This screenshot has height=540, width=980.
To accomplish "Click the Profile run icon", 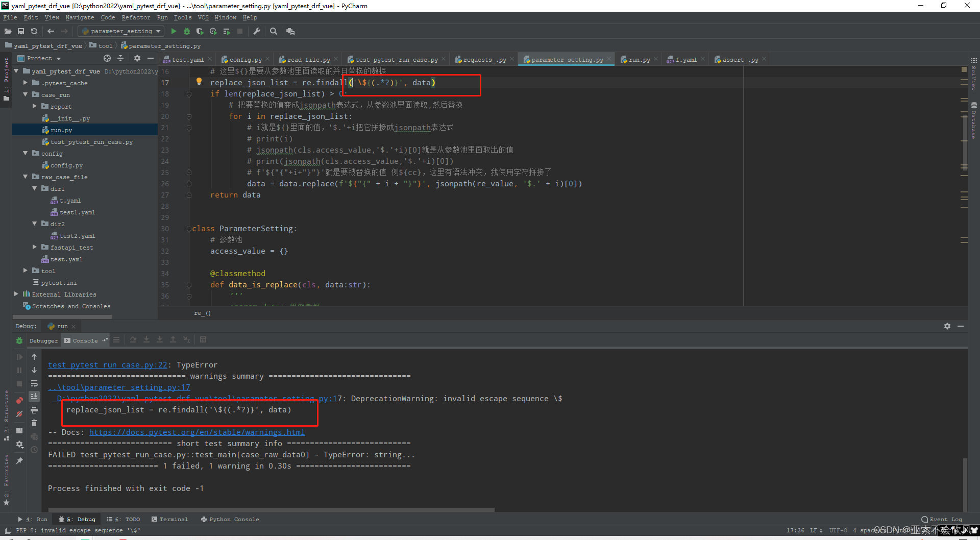I will pos(213,31).
